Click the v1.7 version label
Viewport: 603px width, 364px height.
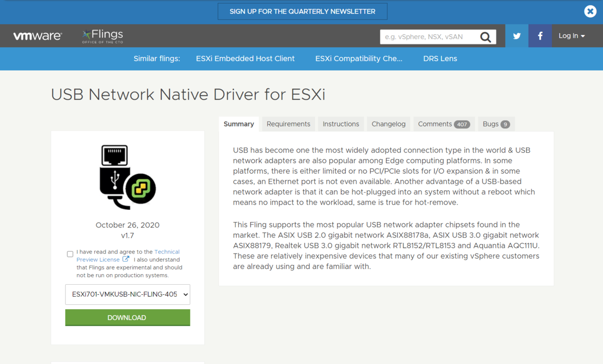tap(128, 235)
